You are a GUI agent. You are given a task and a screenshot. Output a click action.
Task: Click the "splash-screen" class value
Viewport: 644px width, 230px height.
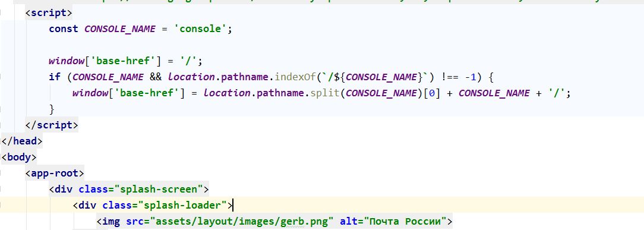[x=159, y=190]
